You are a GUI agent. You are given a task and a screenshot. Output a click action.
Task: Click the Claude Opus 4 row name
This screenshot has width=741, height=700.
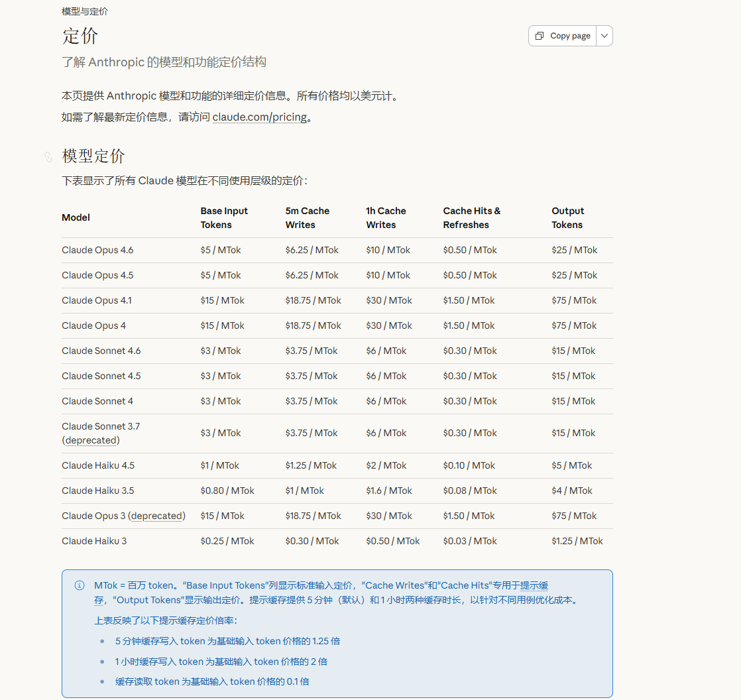point(93,325)
